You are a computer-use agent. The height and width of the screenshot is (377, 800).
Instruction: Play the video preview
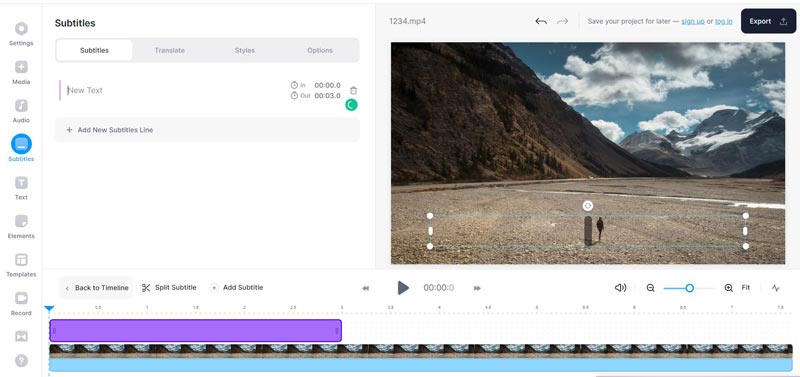pyautogui.click(x=403, y=288)
